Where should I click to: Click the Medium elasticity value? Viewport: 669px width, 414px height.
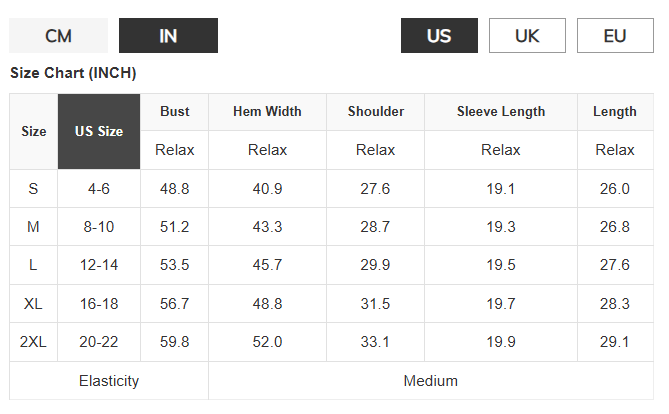click(x=431, y=381)
